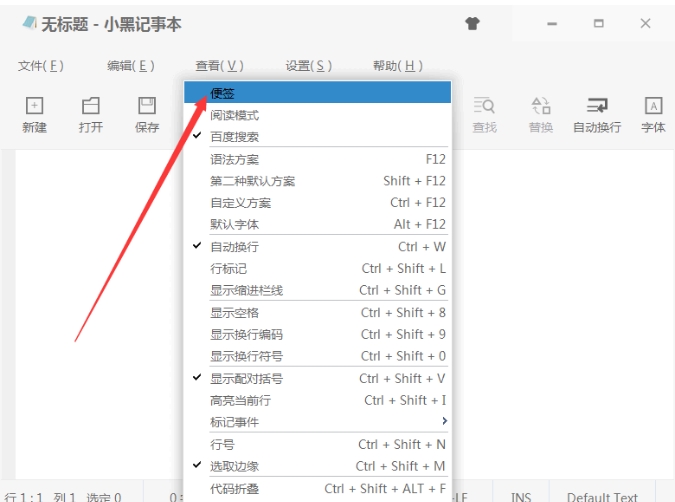The width and height of the screenshot is (675, 502).
Task: Click the 查找 (Find) toolbar icon
Action: pyautogui.click(x=484, y=114)
